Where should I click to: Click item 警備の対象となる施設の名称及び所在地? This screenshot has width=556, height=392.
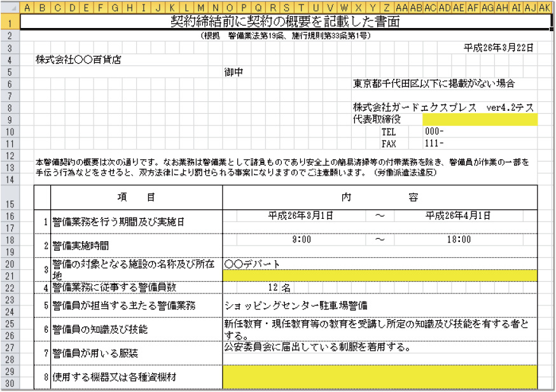(x=134, y=270)
